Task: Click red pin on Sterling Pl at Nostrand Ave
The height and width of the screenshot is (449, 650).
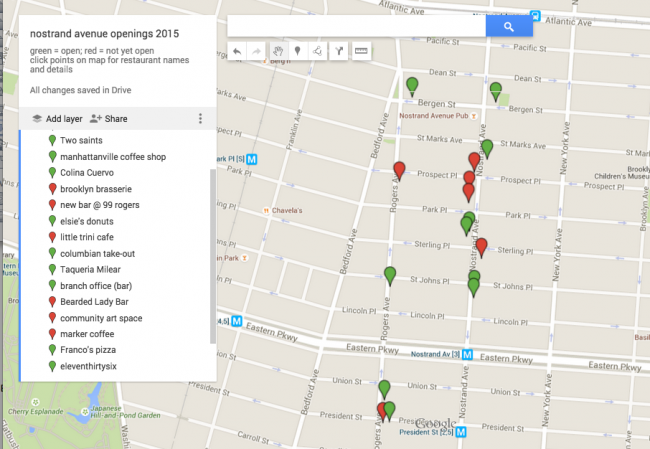Action: [x=481, y=248]
